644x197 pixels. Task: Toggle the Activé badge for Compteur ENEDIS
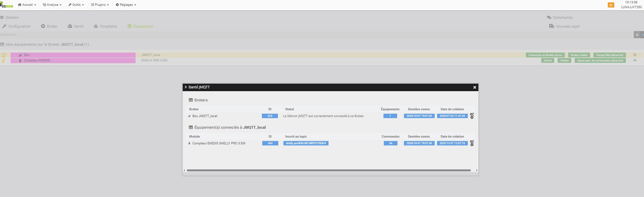[548, 60]
